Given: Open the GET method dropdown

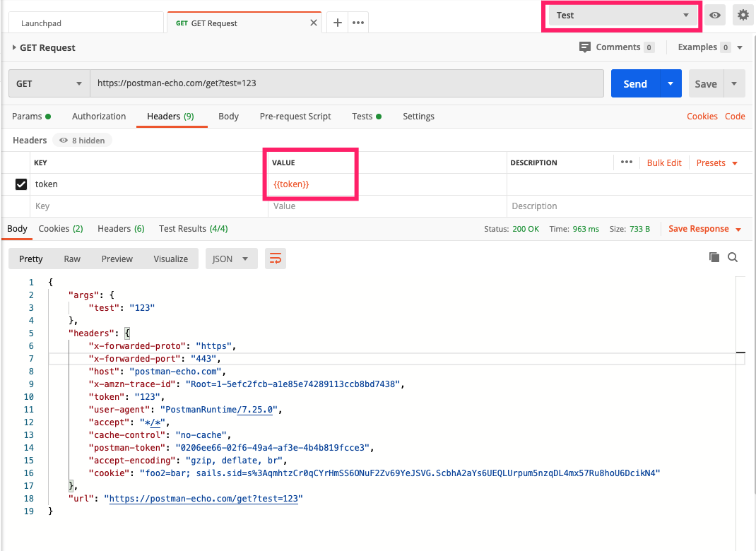Looking at the screenshot, I should click(49, 84).
